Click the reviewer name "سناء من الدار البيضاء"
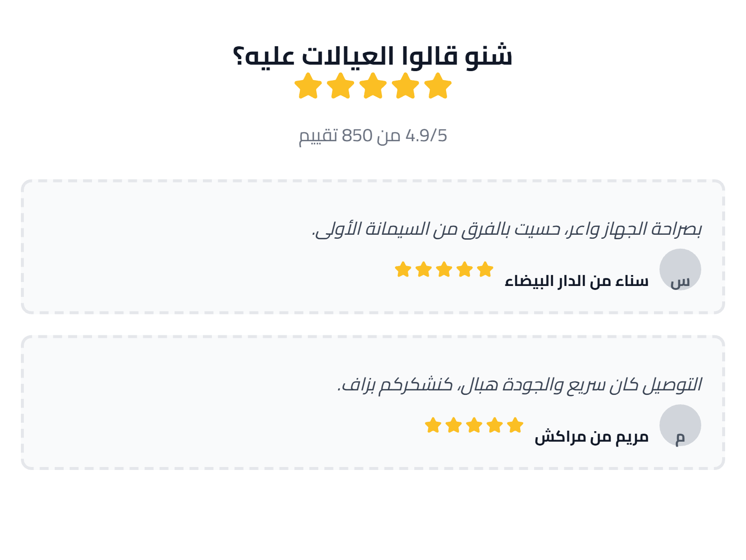Image resolution: width=746 pixels, height=560 pixels. pos(576,281)
